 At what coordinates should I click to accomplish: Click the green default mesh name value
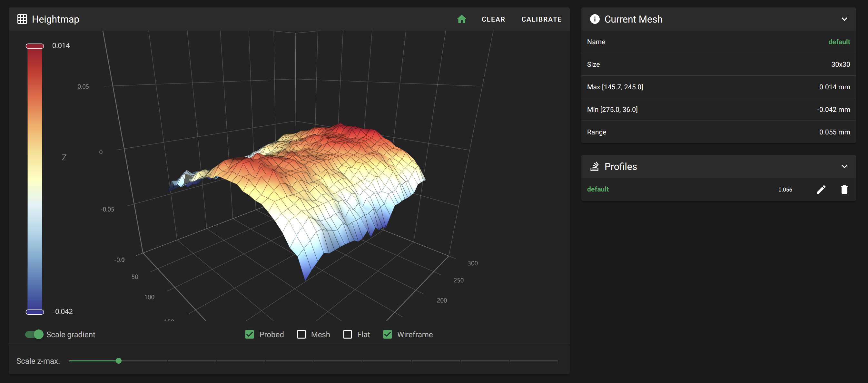839,42
